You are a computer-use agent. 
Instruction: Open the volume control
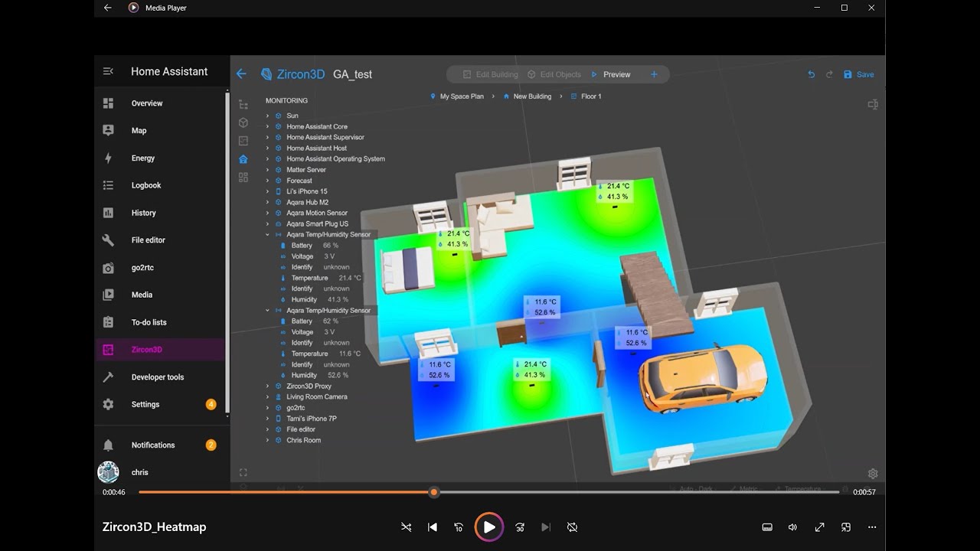tap(792, 527)
